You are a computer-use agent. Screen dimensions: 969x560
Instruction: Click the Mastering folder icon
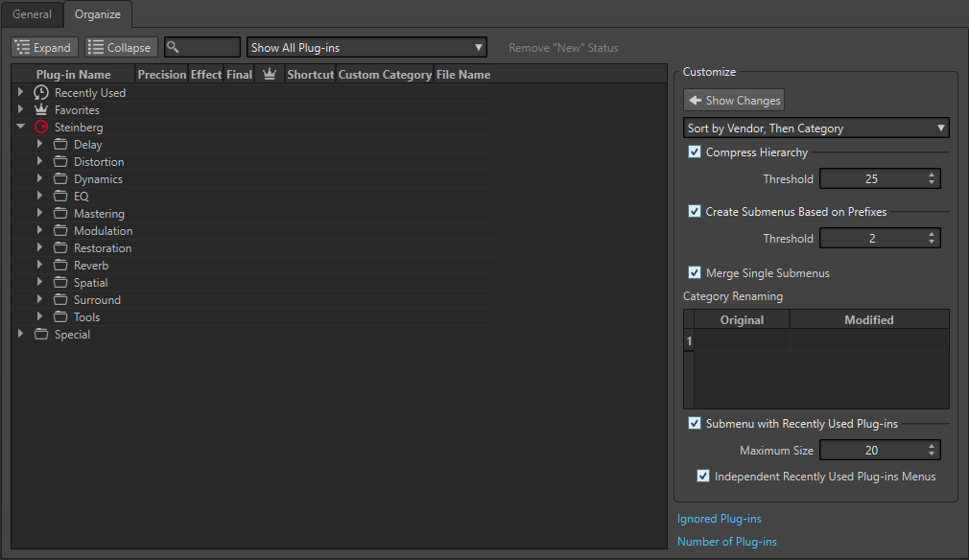[60, 214]
